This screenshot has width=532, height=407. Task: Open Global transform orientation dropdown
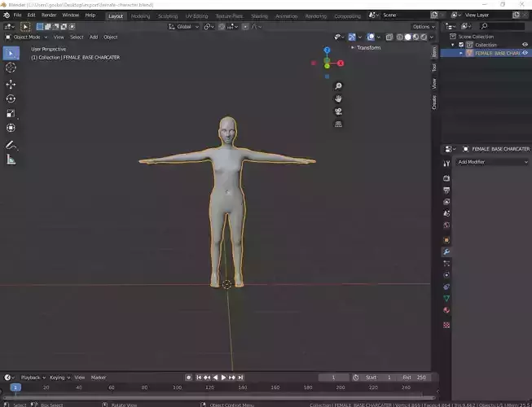click(183, 27)
